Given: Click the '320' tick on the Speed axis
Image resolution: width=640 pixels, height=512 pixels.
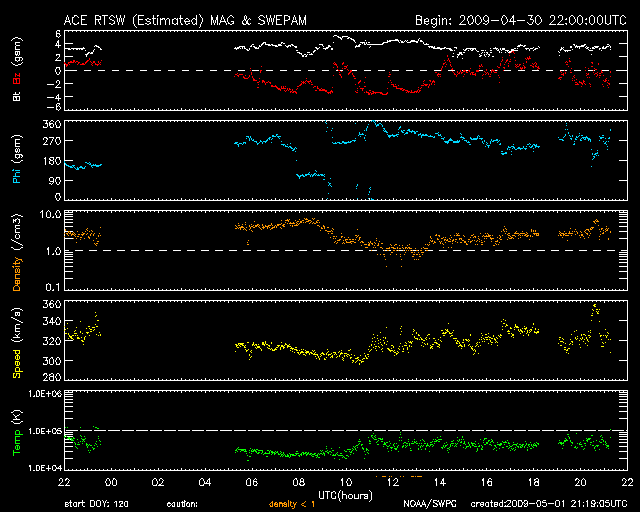Looking at the screenshot, I should [52, 341].
